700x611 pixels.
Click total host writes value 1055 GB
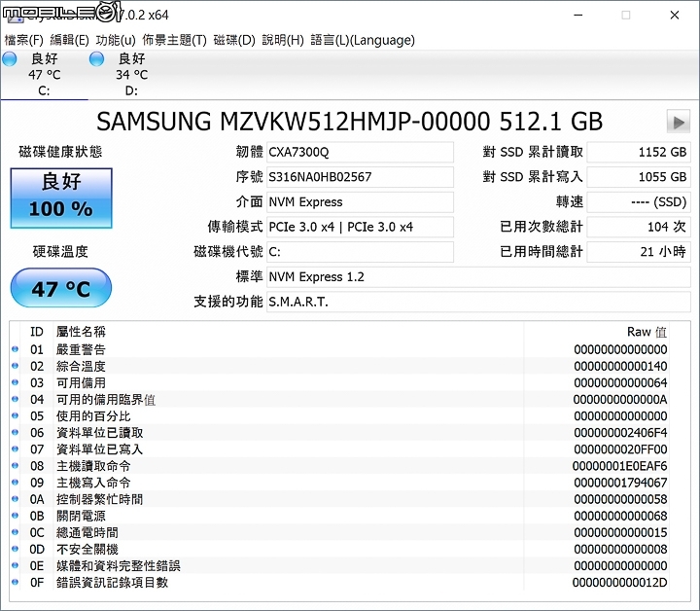click(x=639, y=177)
